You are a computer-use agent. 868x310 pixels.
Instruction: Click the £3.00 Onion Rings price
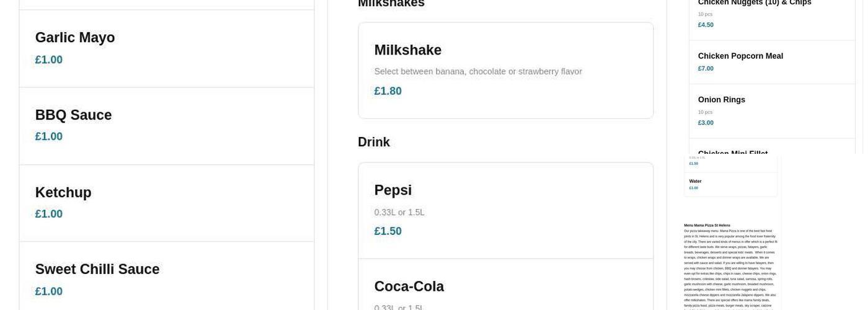706,123
